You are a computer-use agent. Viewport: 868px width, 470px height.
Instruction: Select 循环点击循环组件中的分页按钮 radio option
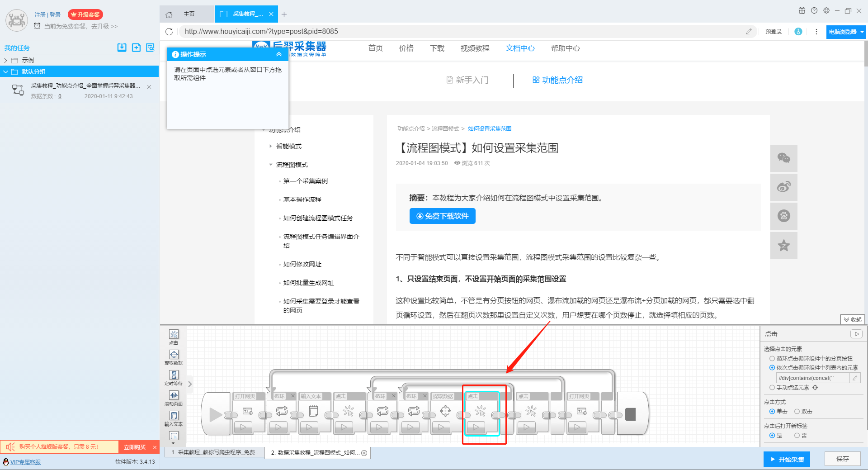tap(772, 358)
